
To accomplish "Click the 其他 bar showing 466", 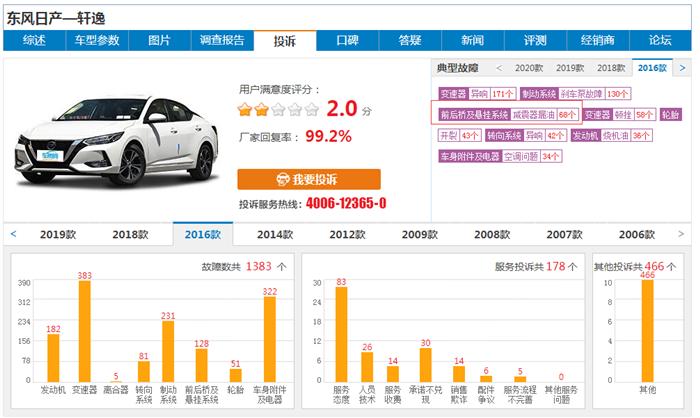I will pyautogui.click(x=647, y=331).
